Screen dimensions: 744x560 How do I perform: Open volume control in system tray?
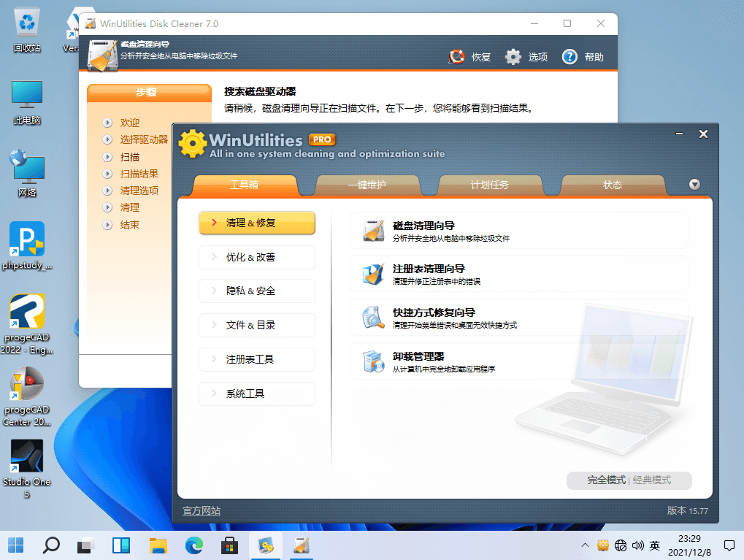(x=637, y=546)
